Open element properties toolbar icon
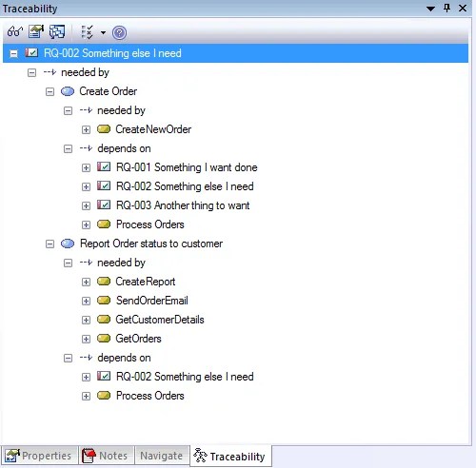 click(x=36, y=31)
